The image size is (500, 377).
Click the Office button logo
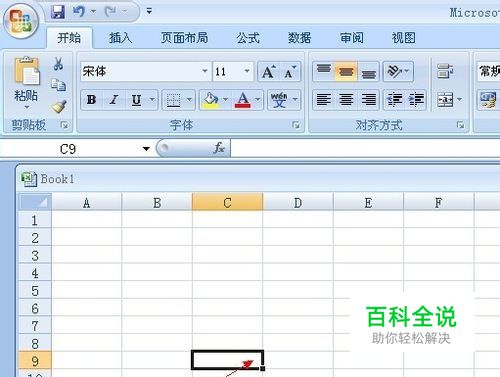pyautogui.click(x=21, y=21)
